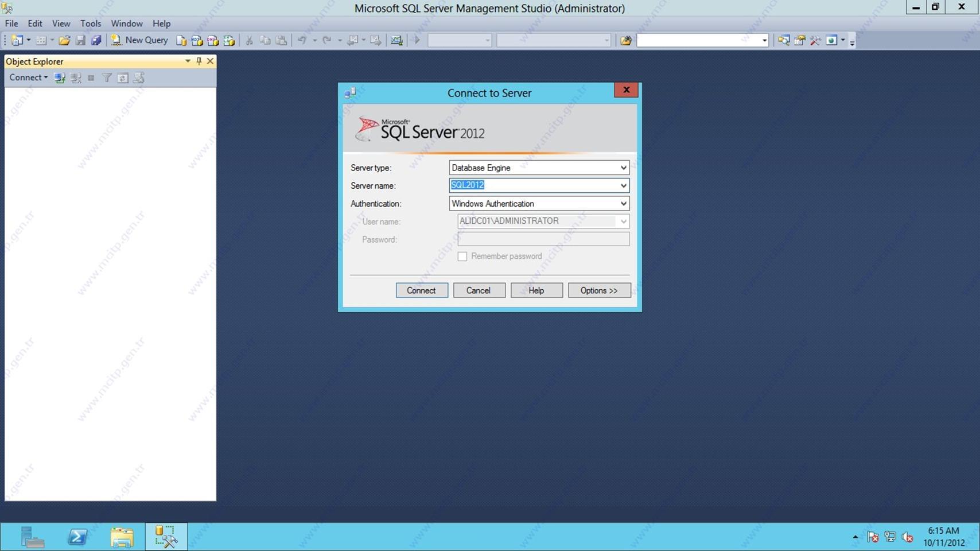
Task: Click the Find text box in main toolbar
Action: (698, 40)
